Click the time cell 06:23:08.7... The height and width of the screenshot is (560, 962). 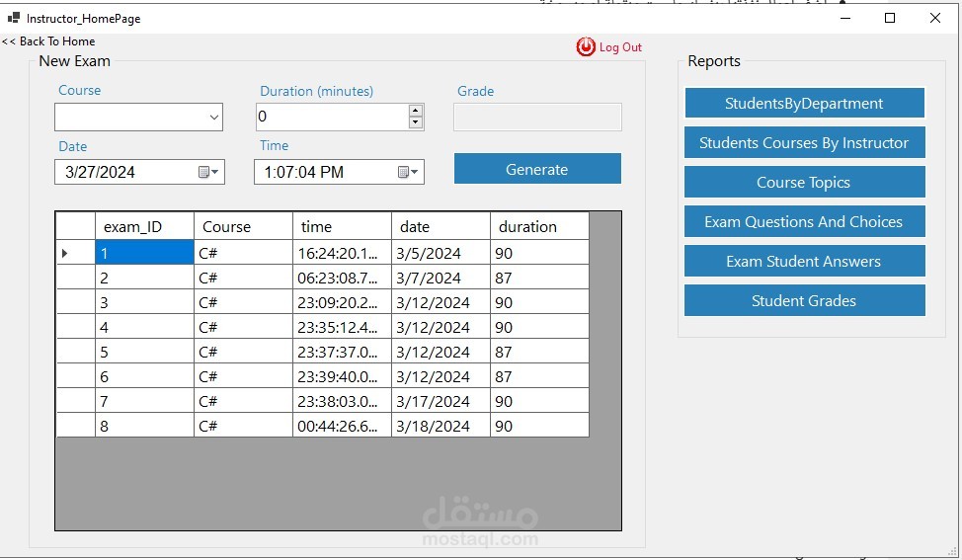tap(343, 278)
